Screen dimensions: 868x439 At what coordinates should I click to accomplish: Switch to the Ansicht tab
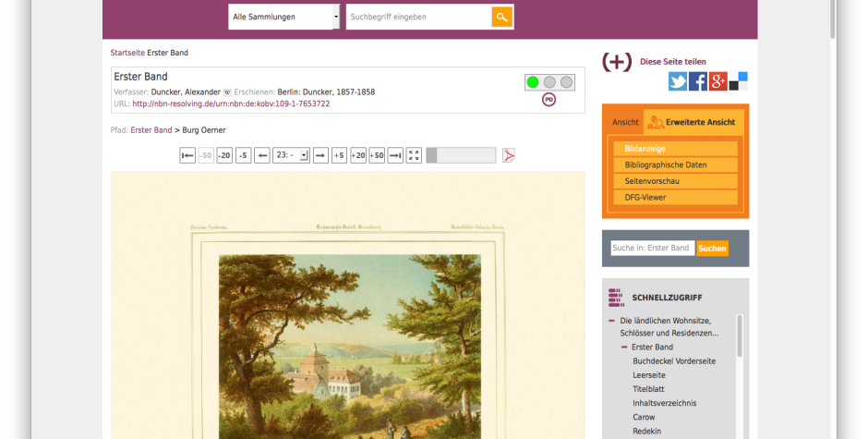625,123
